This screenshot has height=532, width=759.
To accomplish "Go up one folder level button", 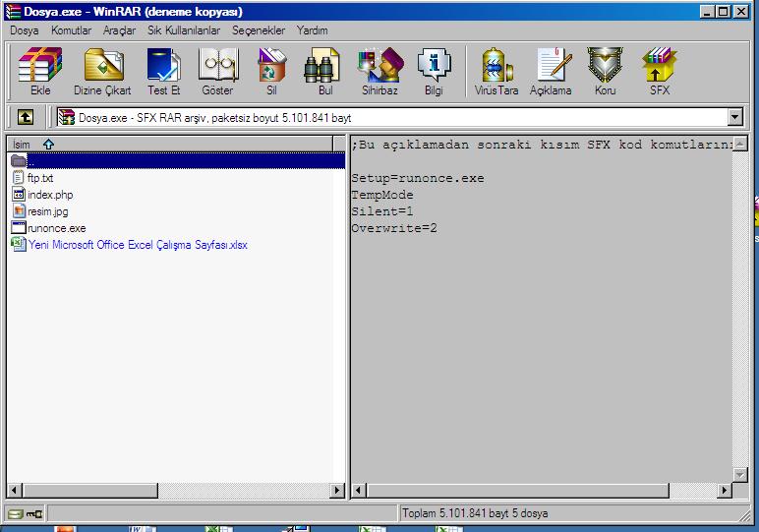I will [26, 117].
